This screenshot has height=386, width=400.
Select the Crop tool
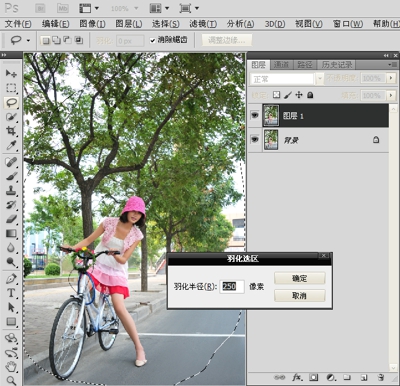(x=11, y=131)
